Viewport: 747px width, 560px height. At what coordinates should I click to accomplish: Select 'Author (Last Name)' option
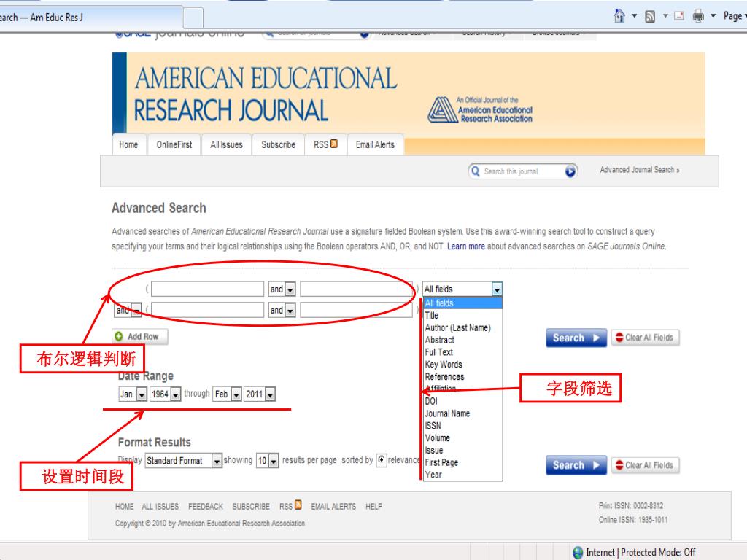tap(463, 327)
